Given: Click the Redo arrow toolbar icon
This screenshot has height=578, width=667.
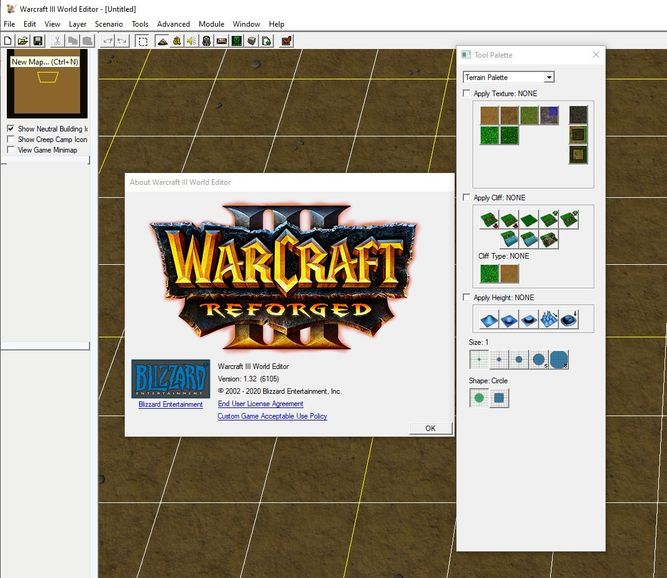Looking at the screenshot, I should (x=123, y=41).
